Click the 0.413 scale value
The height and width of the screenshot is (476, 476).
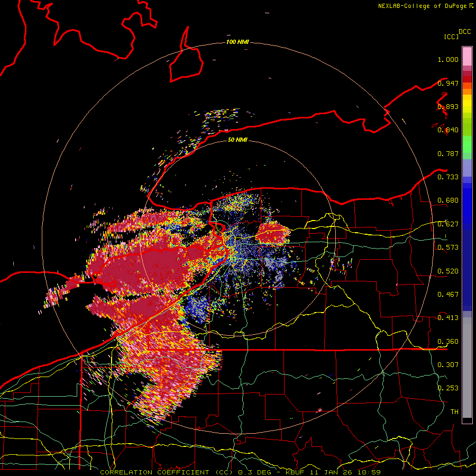(x=448, y=318)
